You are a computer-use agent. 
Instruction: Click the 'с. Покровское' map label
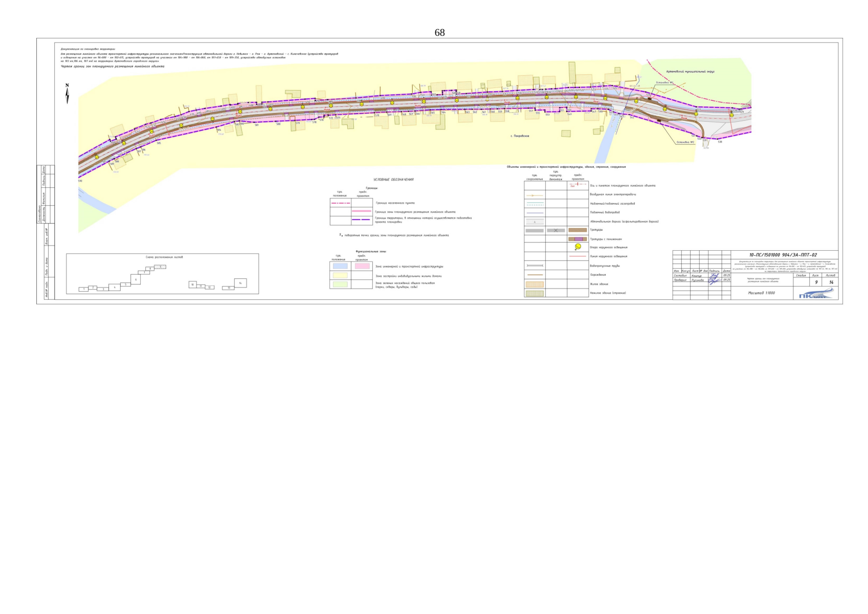tap(520, 136)
